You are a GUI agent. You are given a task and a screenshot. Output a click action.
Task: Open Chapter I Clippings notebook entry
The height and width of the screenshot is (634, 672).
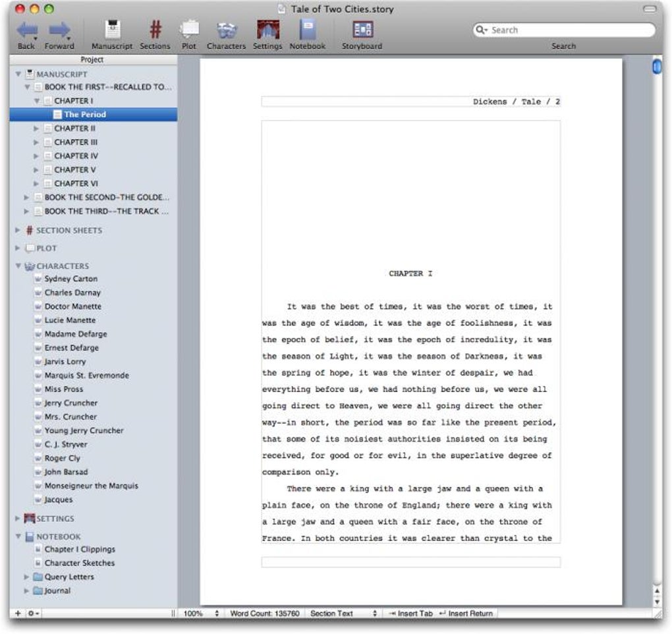click(80, 549)
